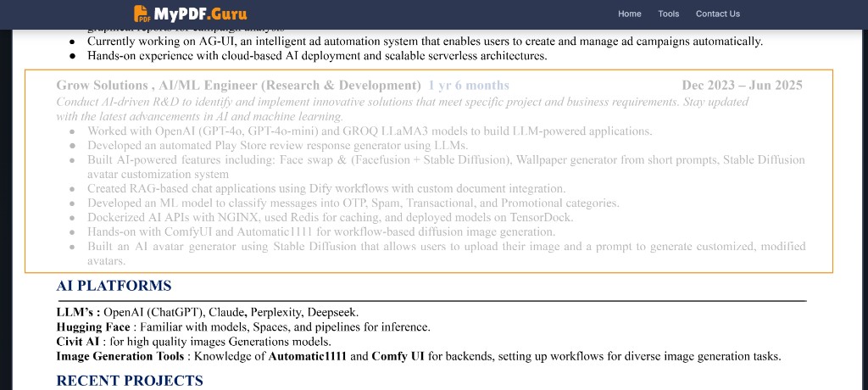Click the bullet 'Built an AI avatar generator'

coord(446,253)
